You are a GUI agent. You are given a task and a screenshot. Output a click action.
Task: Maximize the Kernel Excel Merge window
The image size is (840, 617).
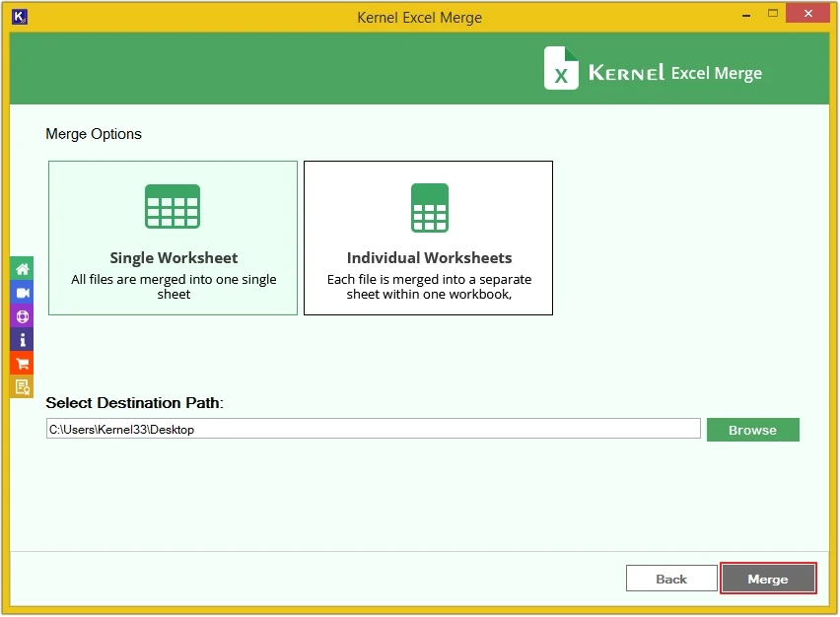click(x=773, y=14)
